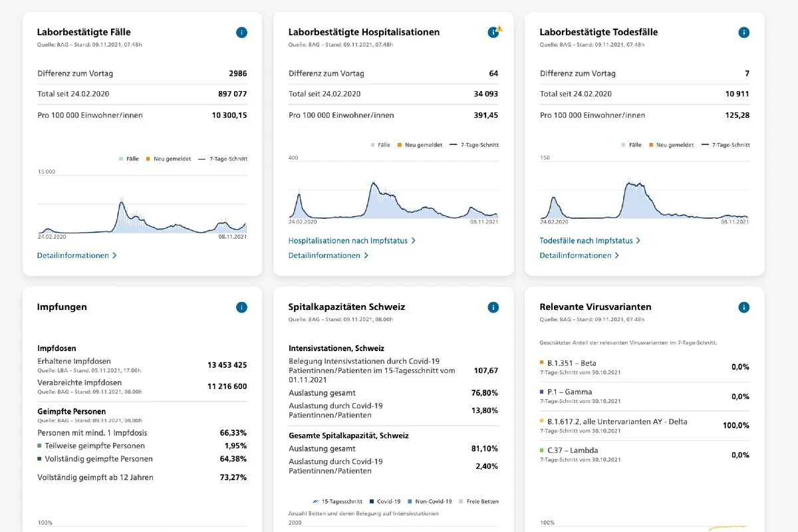Viewport: 798px width, 532px height.
Task: Click the warning triangle on Hospitalisationen card
Action: pos(500,29)
